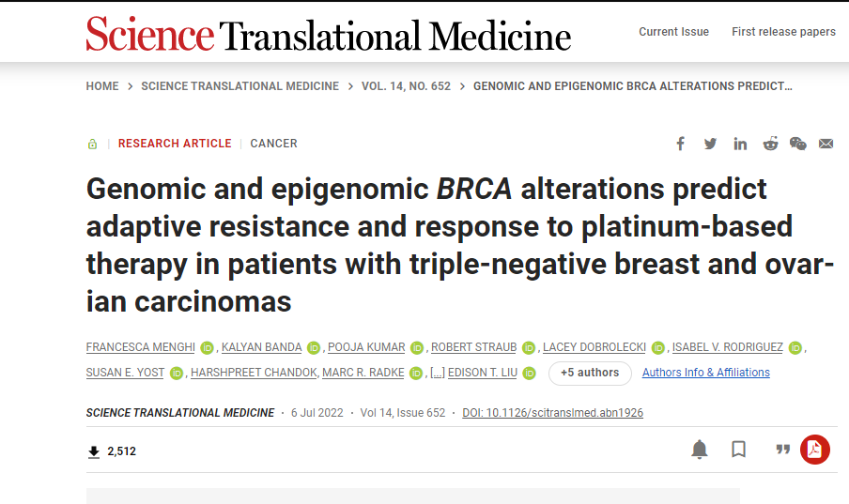
Task: Open Vol. 14, No. 652 breadcrumb
Action: pos(406,86)
